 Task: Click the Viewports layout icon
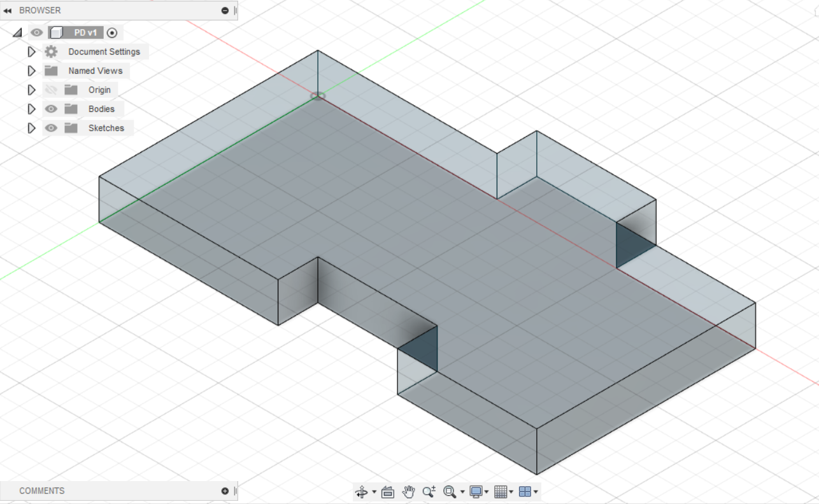[525, 492]
